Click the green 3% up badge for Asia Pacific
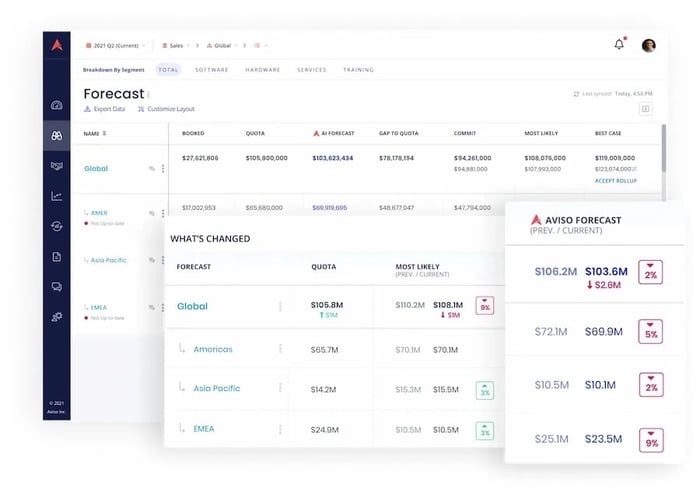The image size is (700, 493). [485, 391]
